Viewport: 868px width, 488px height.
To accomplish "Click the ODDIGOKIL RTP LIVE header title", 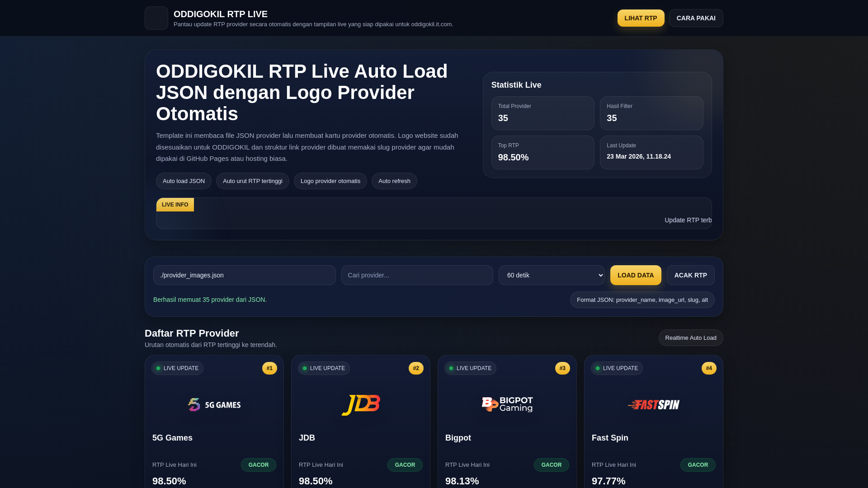I will pos(221,14).
